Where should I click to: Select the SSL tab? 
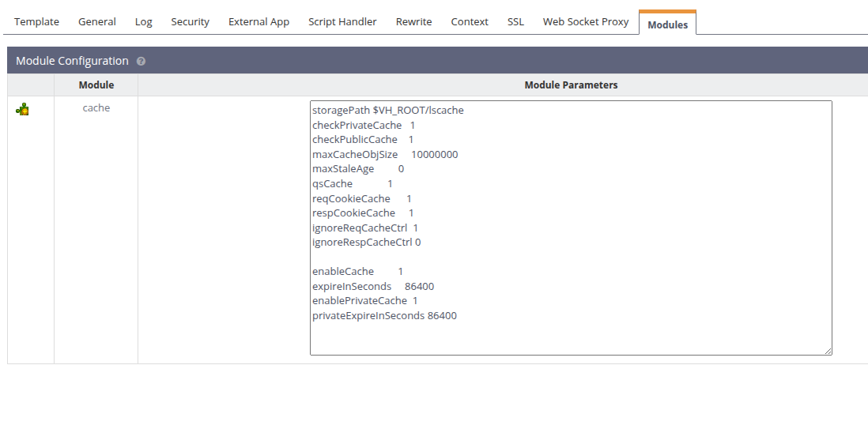click(515, 22)
